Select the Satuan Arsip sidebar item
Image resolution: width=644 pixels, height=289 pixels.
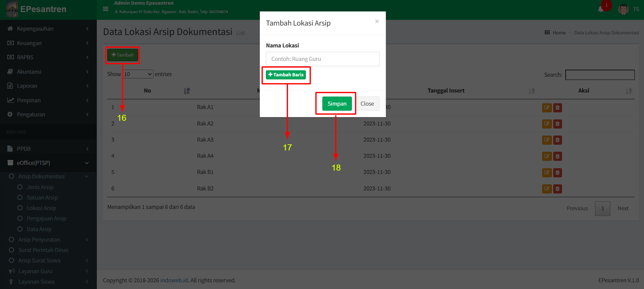[42, 197]
